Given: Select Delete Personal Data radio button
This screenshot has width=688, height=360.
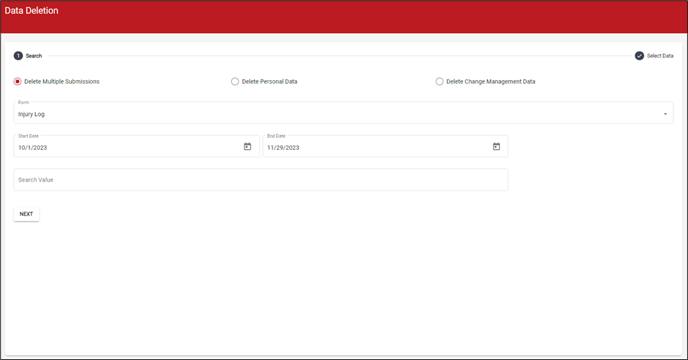Looking at the screenshot, I should [x=235, y=82].
